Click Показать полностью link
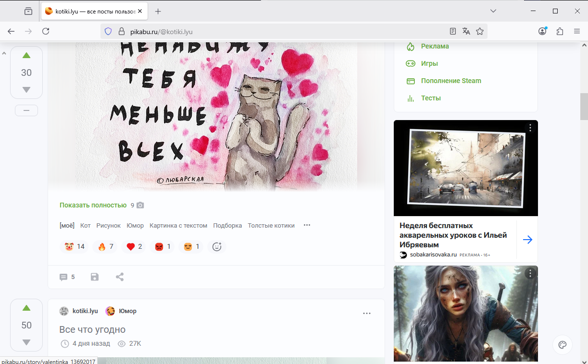Viewport: 588px width, 364px height. tap(93, 205)
